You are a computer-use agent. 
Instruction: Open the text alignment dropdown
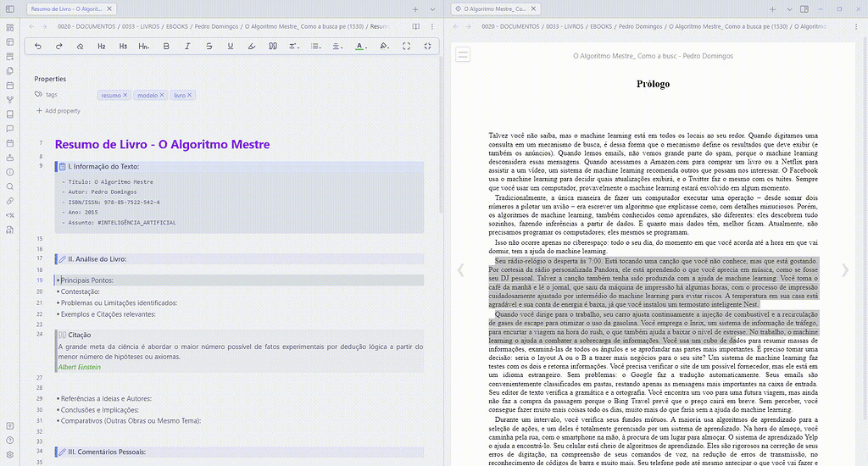pyautogui.click(x=337, y=47)
